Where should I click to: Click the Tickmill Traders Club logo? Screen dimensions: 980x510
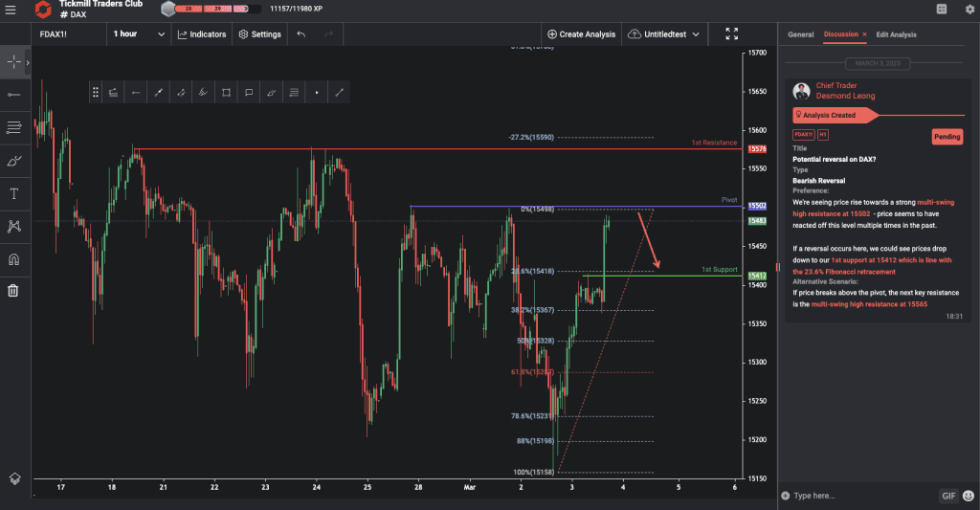[42, 10]
